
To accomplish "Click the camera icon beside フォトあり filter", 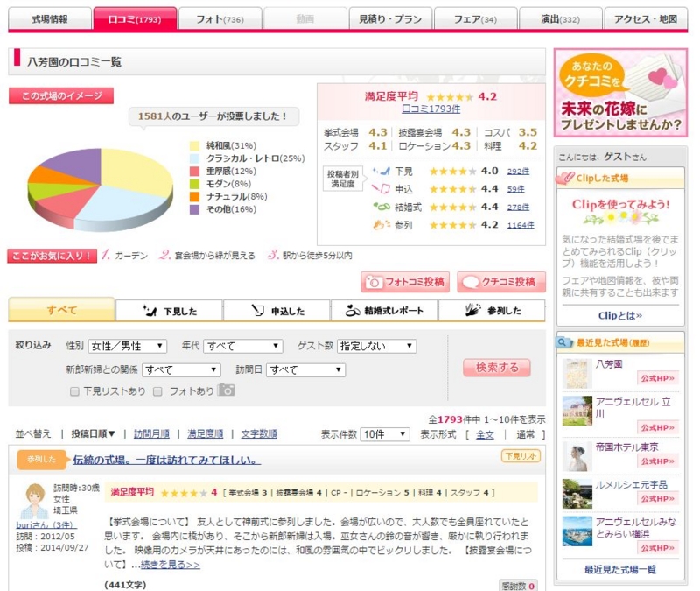I will pyautogui.click(x=226, y=389).
